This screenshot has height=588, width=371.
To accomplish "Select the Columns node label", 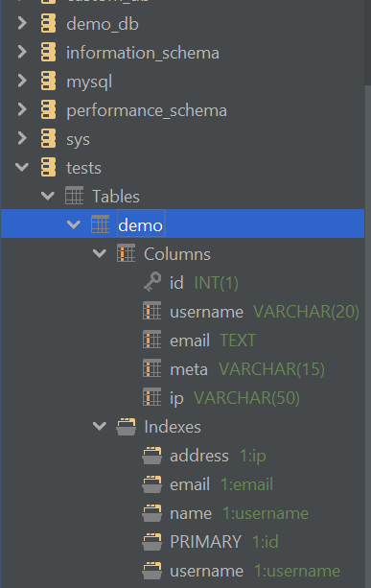I will 177,254.
